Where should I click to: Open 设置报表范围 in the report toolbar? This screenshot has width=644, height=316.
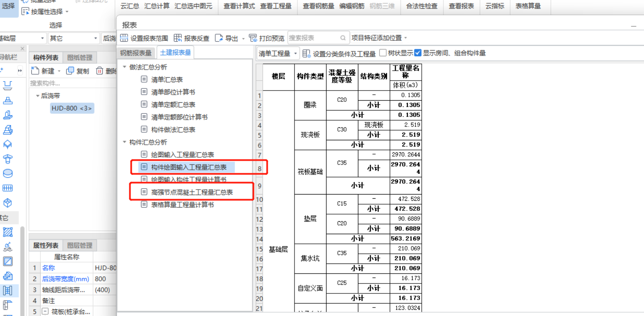144,38
